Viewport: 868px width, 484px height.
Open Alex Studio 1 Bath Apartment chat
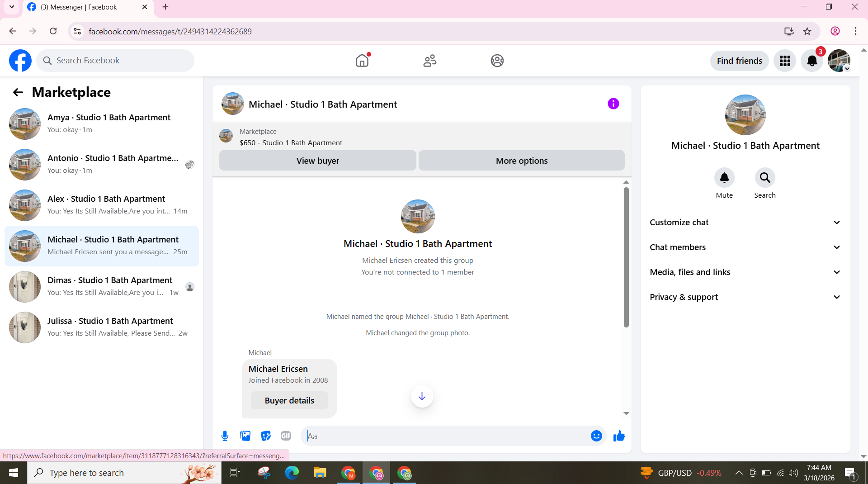pos(102,205)
